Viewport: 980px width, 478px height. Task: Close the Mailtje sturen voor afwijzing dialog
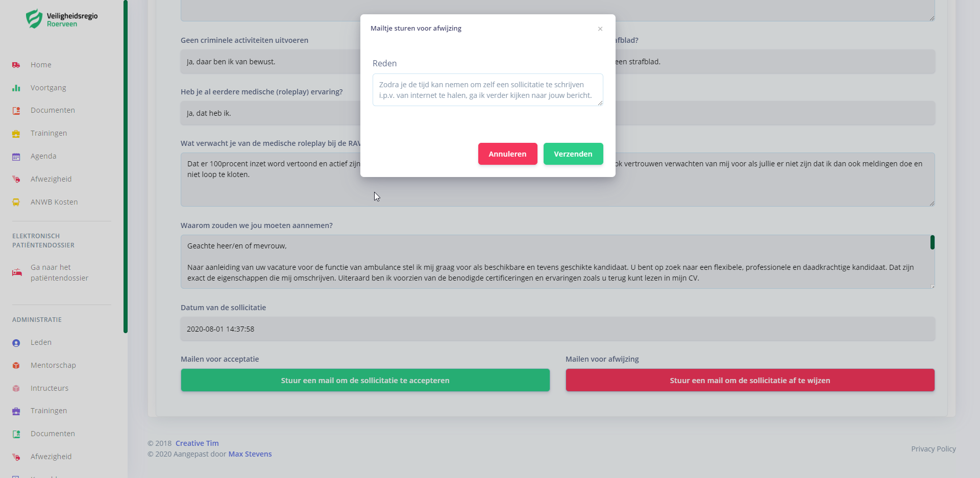(600, 29)
